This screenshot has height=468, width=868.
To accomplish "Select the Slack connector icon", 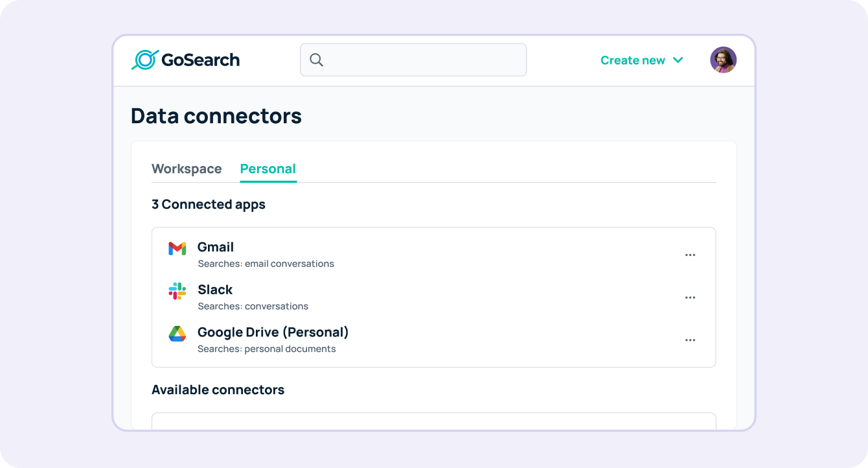I will [177, 290].
